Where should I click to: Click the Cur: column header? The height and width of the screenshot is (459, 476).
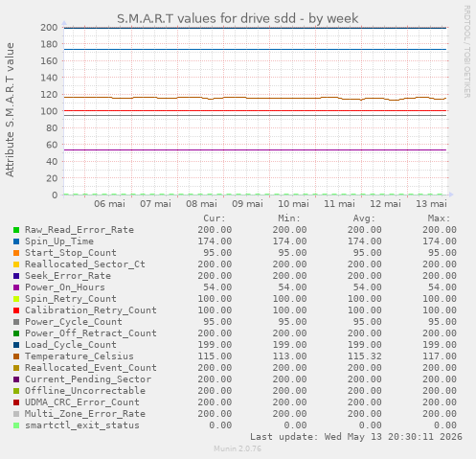pos(215,218)
